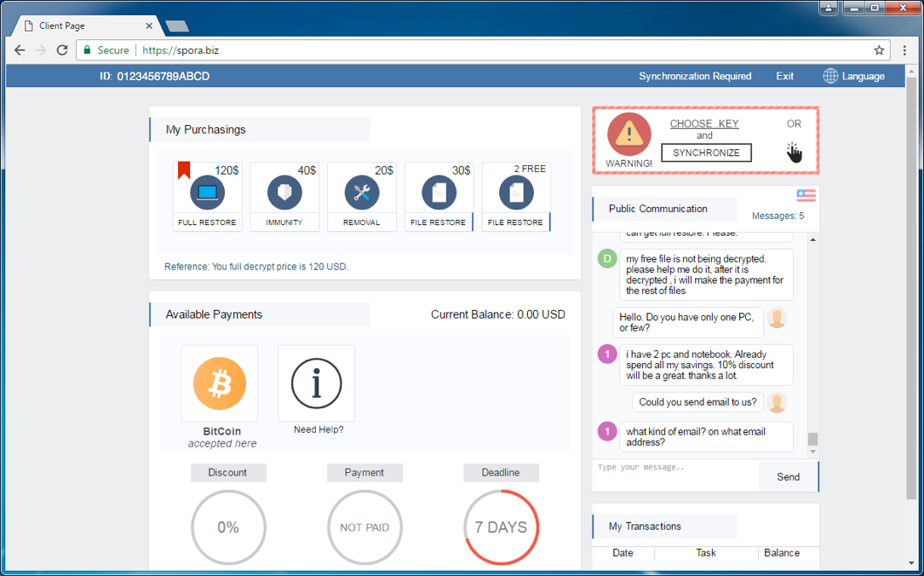Click purple avatar beside 'what kind of email' message
Screen dimensions: 924x576
606,431
